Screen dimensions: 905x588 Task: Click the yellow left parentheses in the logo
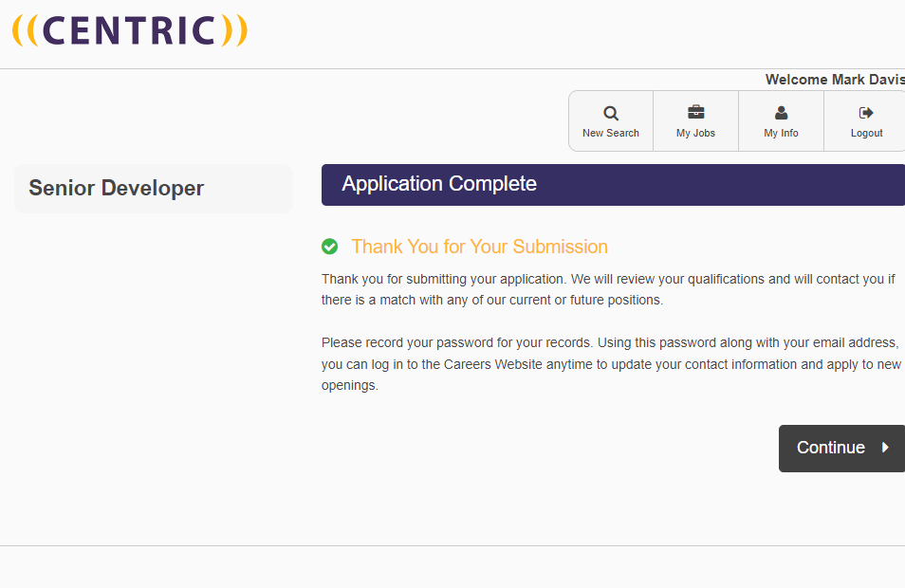pos(26,30)
